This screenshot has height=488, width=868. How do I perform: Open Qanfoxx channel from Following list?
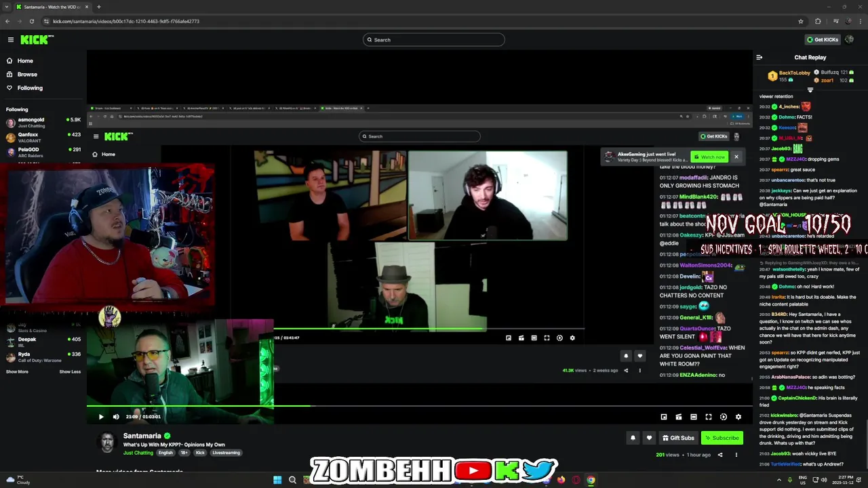coord(42,138)
